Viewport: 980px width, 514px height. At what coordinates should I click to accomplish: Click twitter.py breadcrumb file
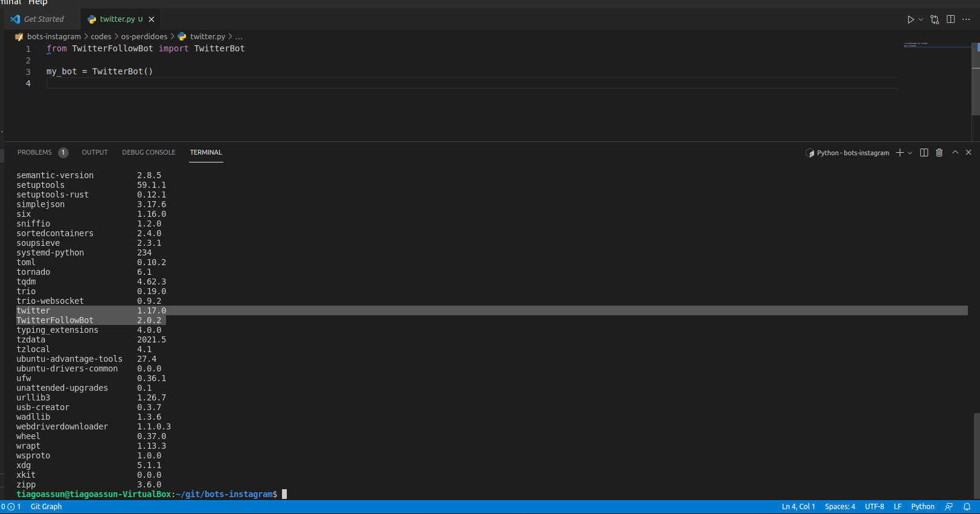pos(207,37)
